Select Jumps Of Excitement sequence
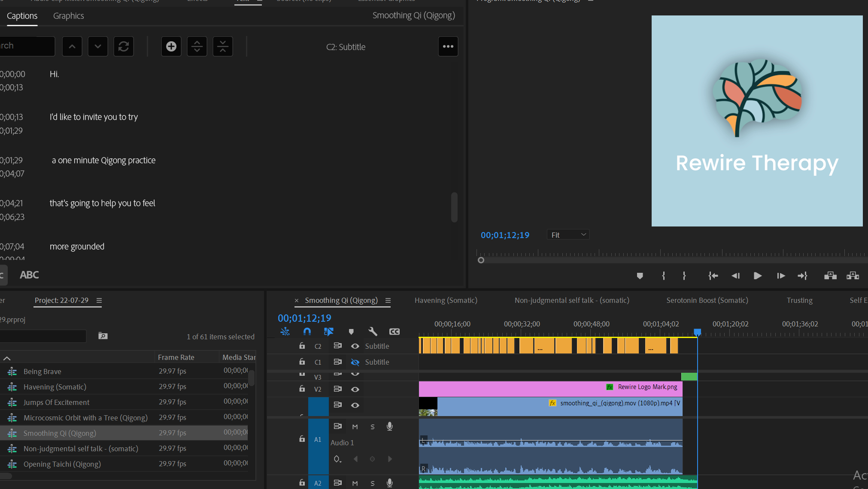 [56, 402]
